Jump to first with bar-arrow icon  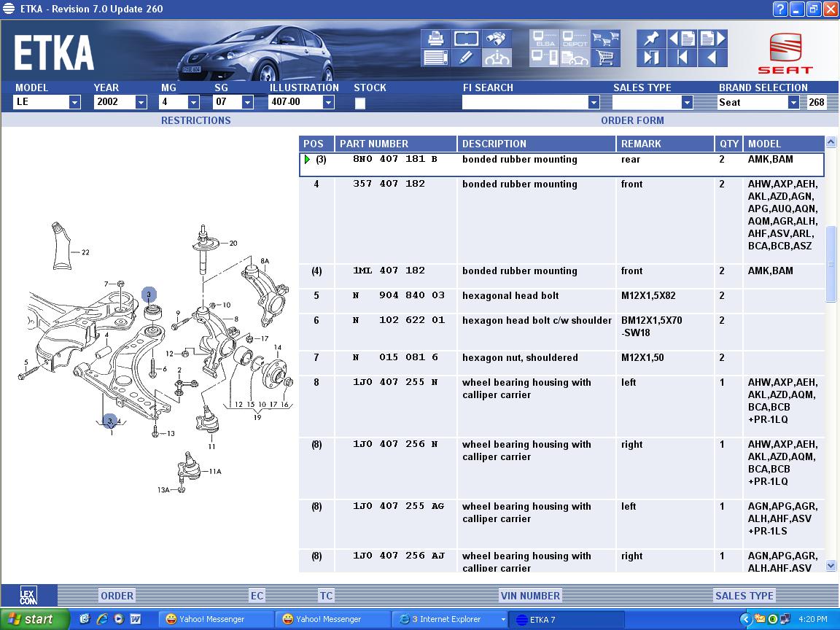[682, 58]
